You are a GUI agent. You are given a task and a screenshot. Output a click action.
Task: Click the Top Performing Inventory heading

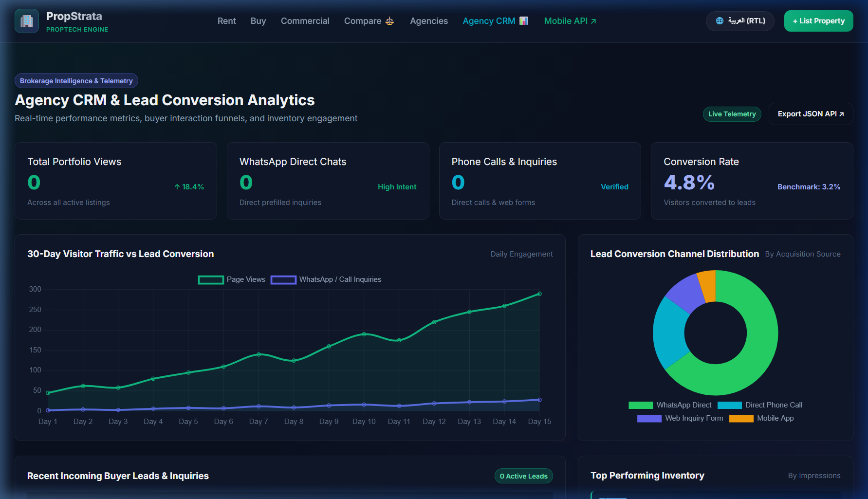click(x=647, y=476)
